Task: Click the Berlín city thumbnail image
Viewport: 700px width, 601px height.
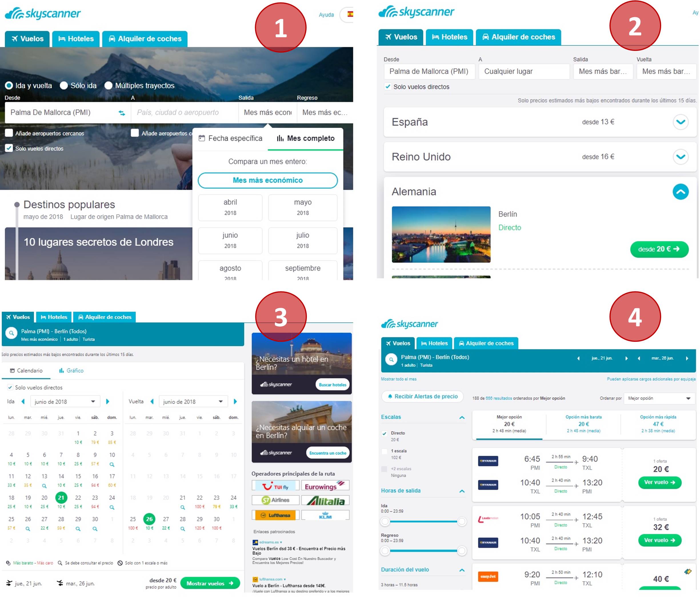Action: (x=441, y=234)
